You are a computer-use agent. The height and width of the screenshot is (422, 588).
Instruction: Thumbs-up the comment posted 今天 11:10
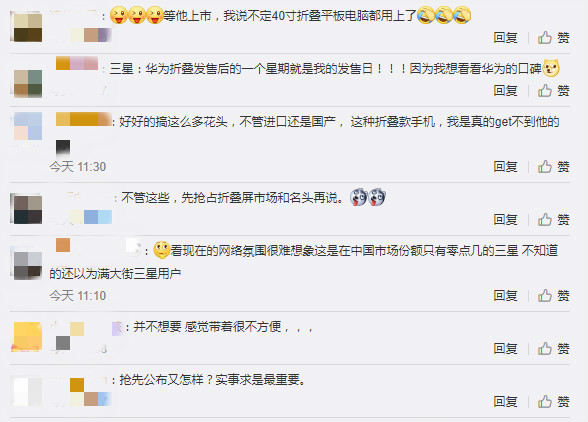click(554, 296)
